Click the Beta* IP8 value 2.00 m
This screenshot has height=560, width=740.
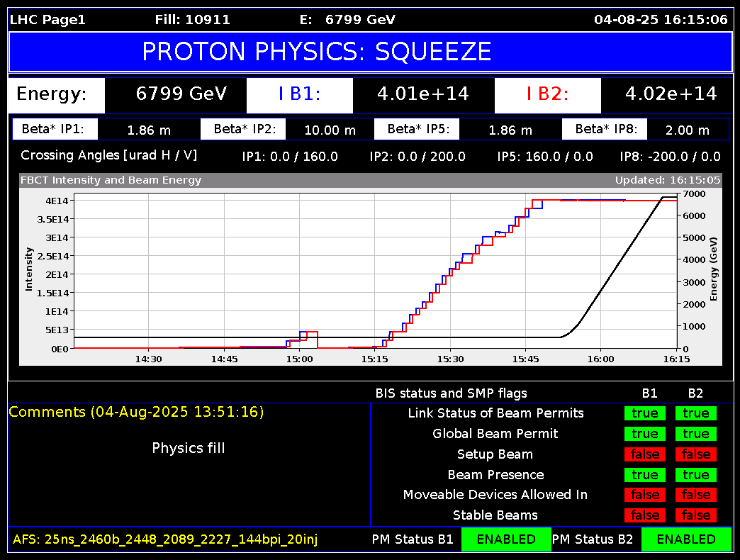[x=687, y=130]
